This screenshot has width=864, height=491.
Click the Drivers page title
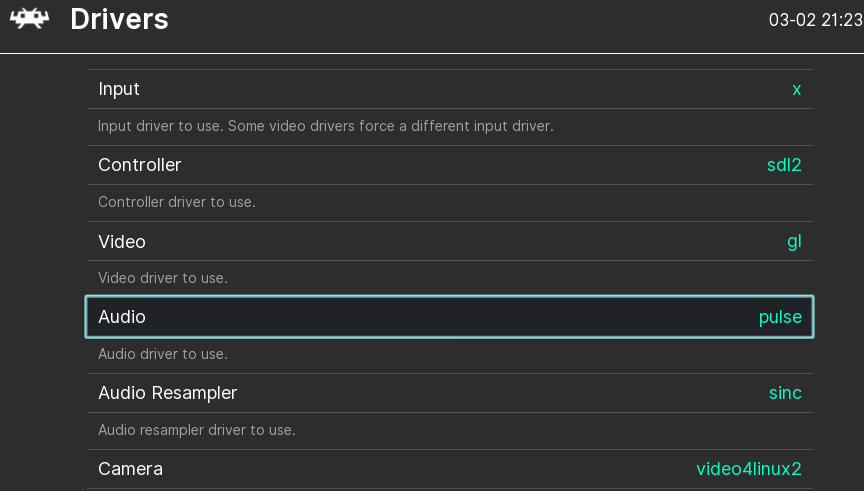119,19
